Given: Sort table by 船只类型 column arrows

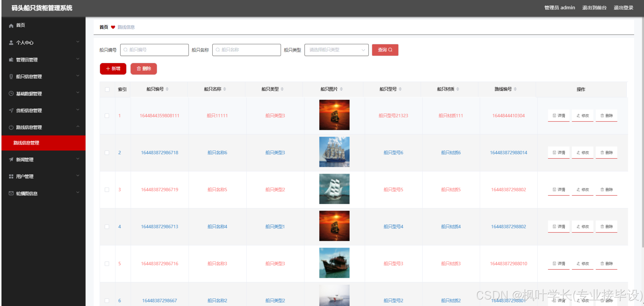Looking at the screenshot, I should point(282,89).
